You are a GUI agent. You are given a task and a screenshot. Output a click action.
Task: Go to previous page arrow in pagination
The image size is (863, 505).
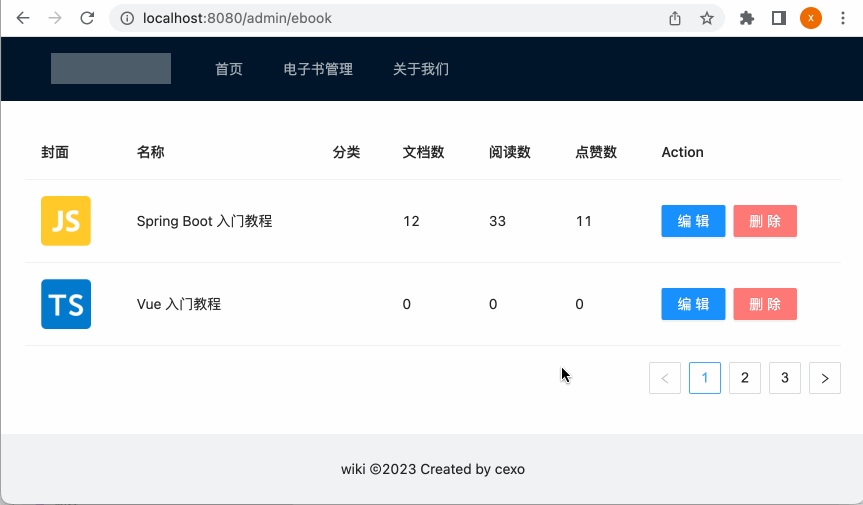point(665,378)
